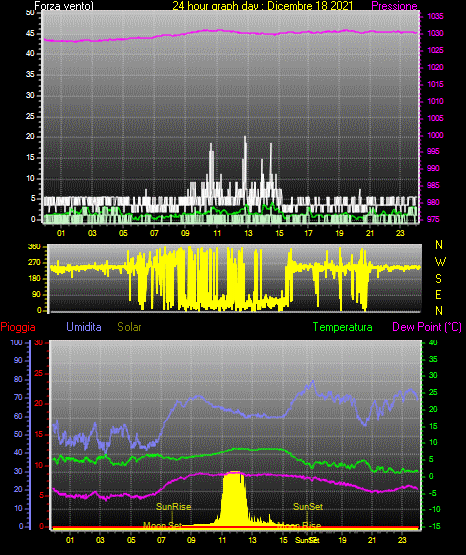Select the blue Umidita legend label
Image resolution: width=466 pixels, height=555 pixels.
[84, 327]
